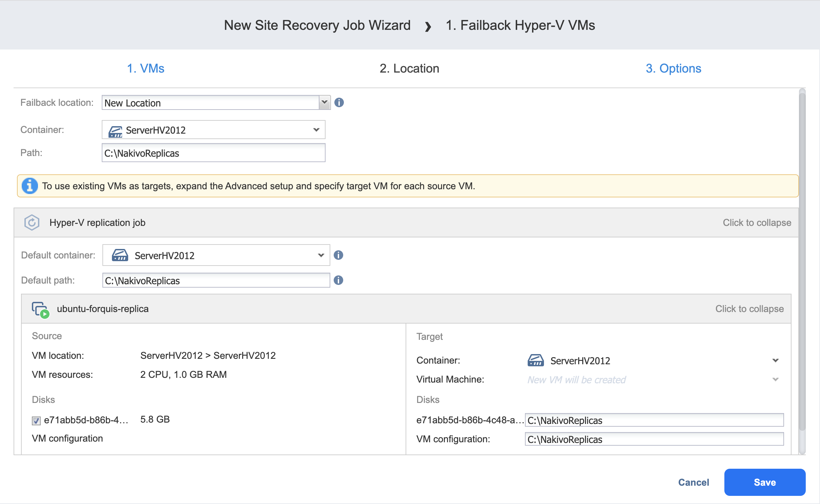Viewport: 820px width, 504px height.
Task: Click the 'Target' section label
Action: click(429, 336)
